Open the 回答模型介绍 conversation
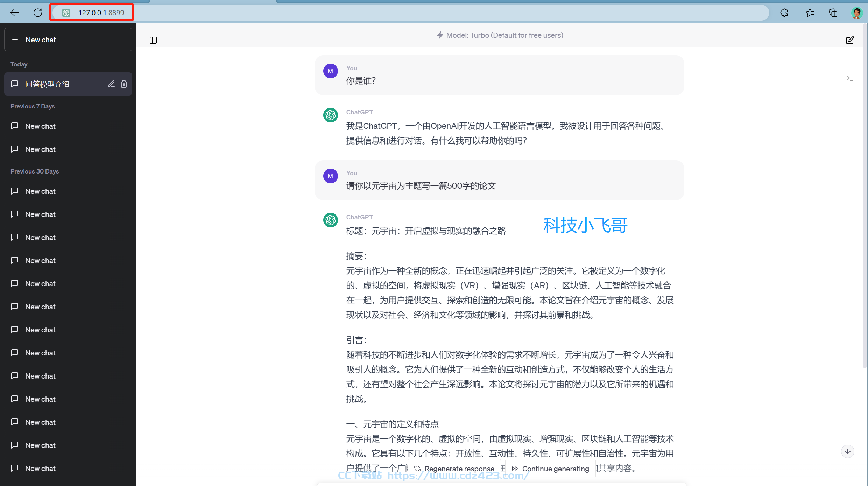868x486 pixels. (68, 84)
